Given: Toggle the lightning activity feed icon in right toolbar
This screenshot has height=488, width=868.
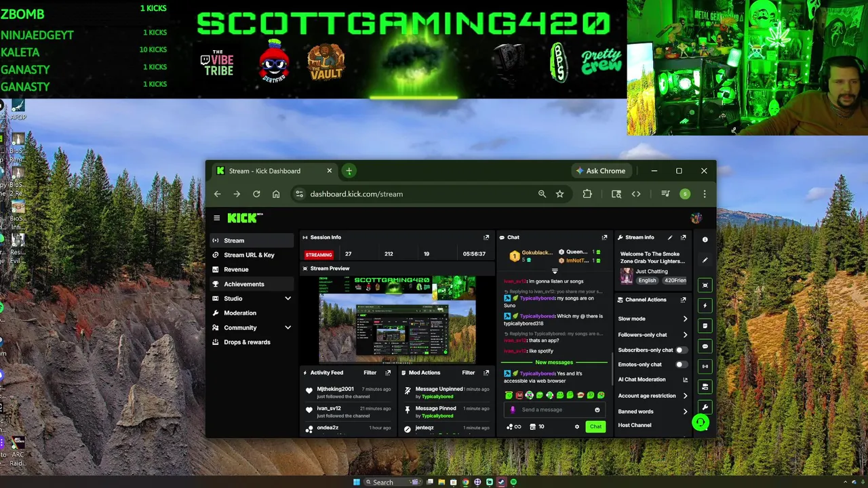Looking at the screenshot, I should click(705, 306).
